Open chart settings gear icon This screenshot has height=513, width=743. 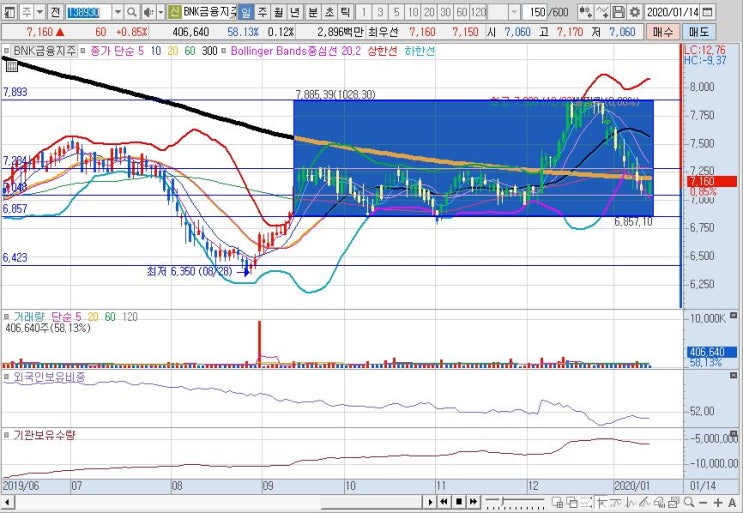point(634,12)
